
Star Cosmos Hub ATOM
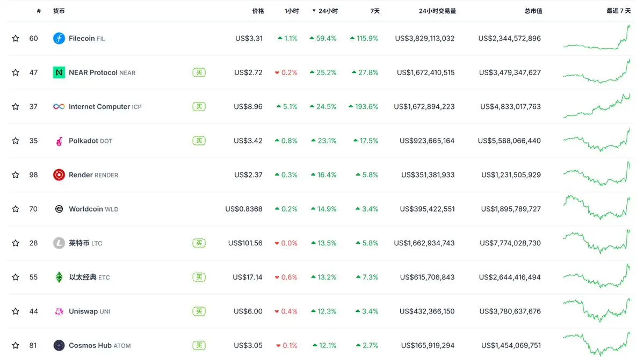point(16,345)
